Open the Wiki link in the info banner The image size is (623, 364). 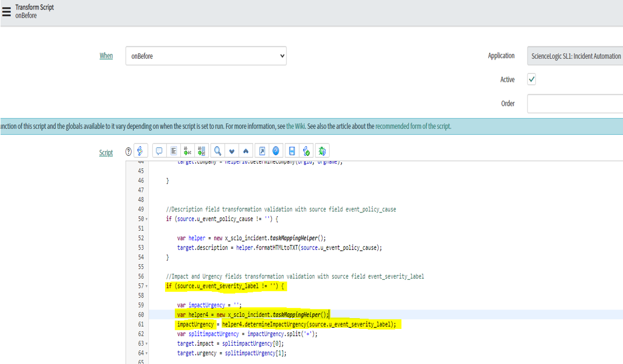pyautogui.click(x=295, y=127)
